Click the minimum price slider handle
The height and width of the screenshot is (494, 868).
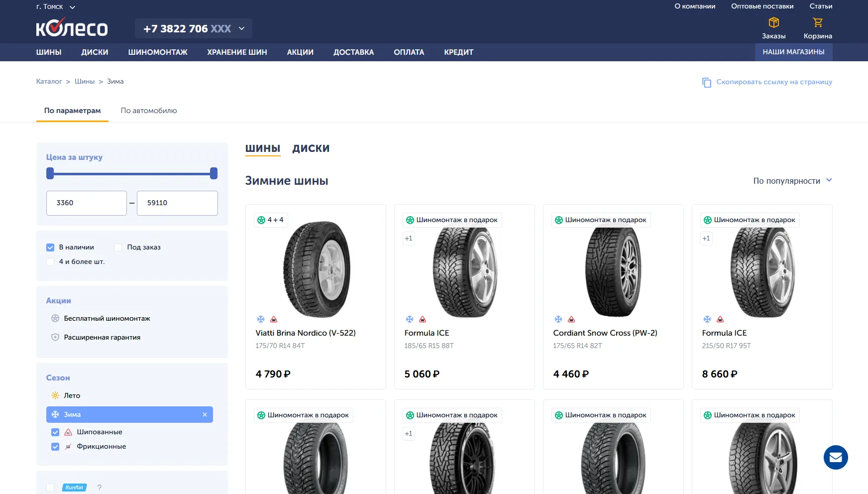pos(50,173)
